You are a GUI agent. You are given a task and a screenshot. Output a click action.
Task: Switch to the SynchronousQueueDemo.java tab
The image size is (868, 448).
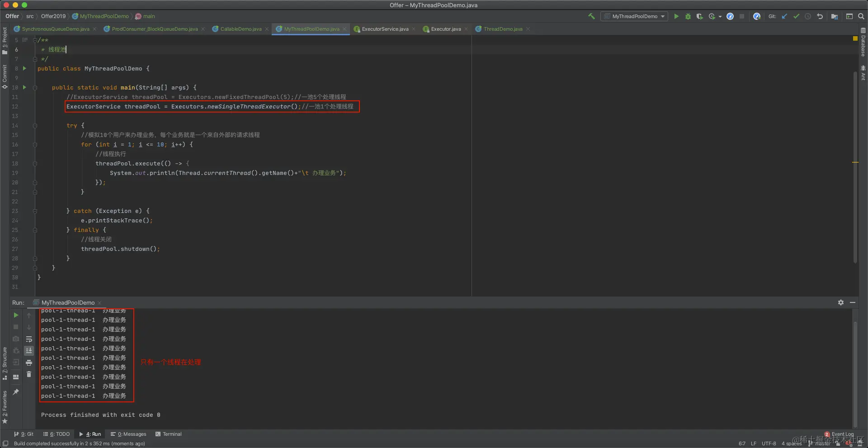pos(55,29)
